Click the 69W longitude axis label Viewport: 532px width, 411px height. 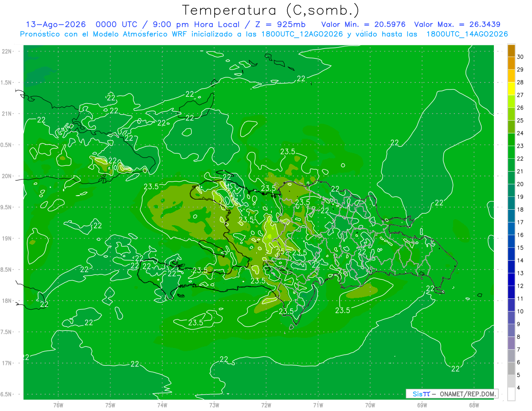[422, 405]
